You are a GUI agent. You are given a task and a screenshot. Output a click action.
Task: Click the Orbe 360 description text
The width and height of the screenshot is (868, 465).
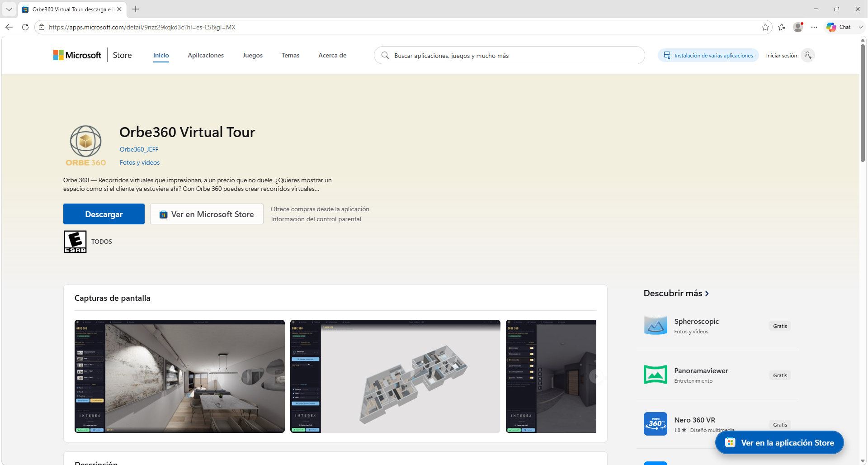tap(198, 185)
